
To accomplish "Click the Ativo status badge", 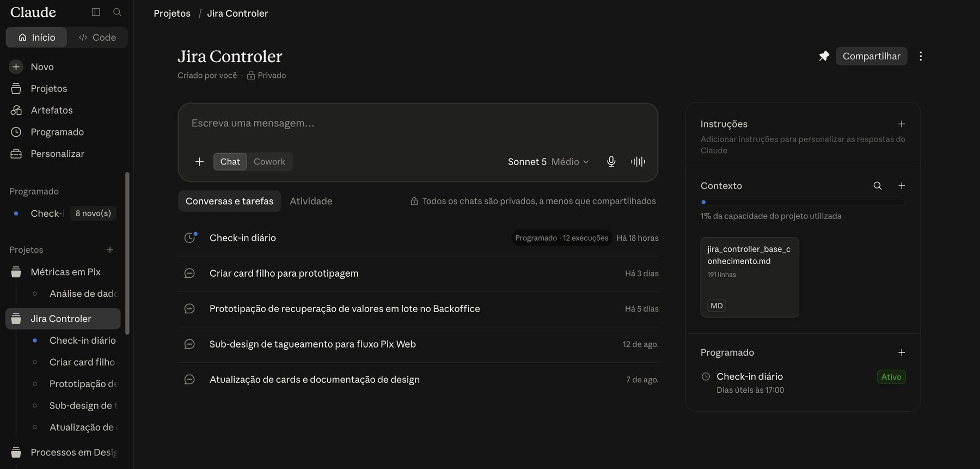I will click(x=891, y=377).
